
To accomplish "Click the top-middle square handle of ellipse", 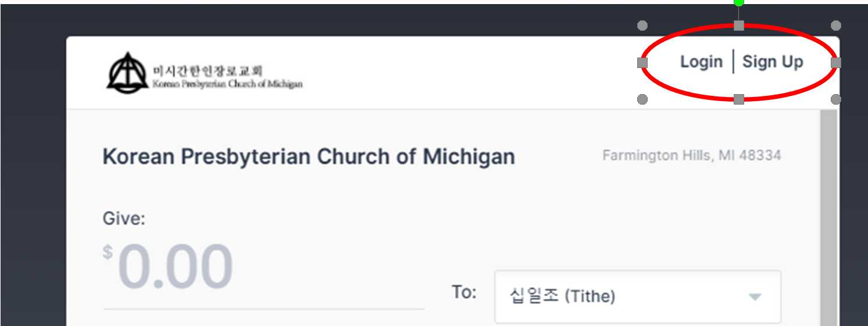I will (739, 26).
